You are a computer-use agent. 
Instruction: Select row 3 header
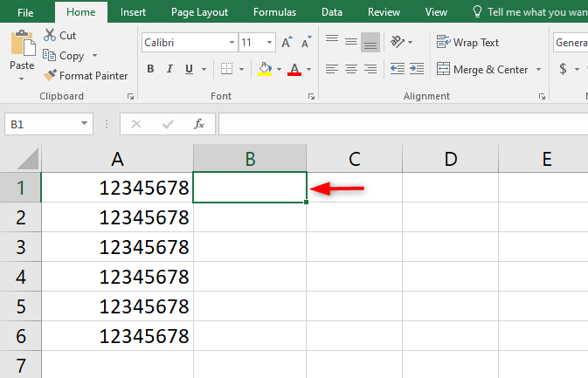[x=21, y=247]
